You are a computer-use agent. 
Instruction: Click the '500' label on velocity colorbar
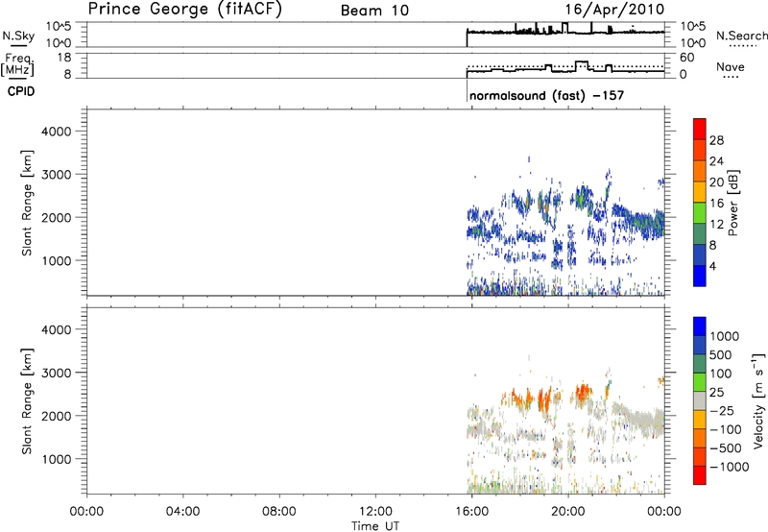(720, 354)
